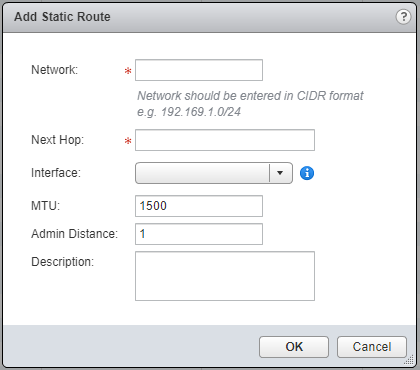Click the MTU label
Image resolution: width=420 pixels, height=370 pixels.
point(46,206)
